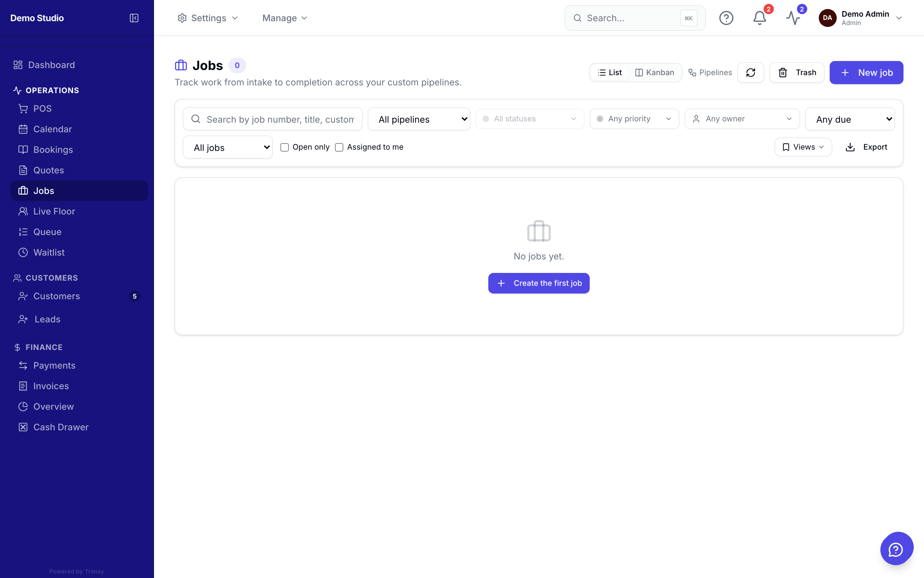Screen dimensions: 924x578
Task: Open Calendar in the sidebar
Action: tap(78, 129)
